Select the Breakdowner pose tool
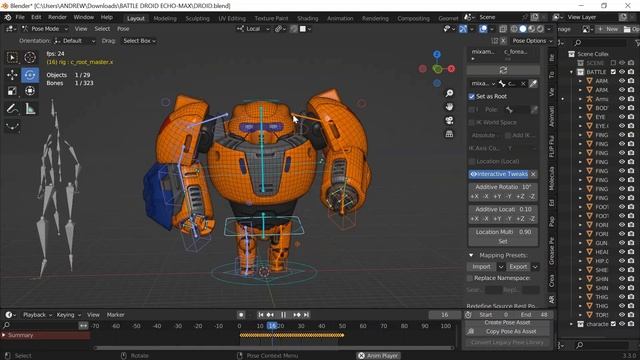Viewport: 640px width, 360px height. click(12, 126)
